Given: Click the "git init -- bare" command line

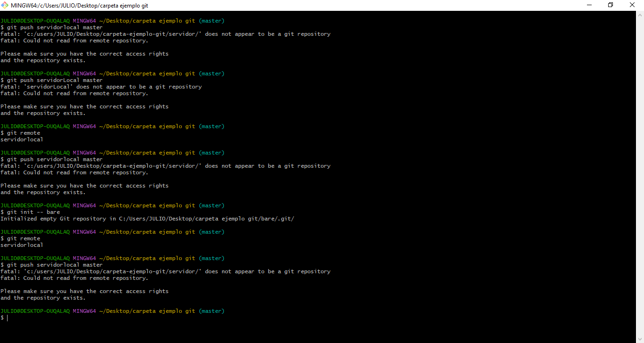Looking at the screenshot, I should click(x=30, y=212).
